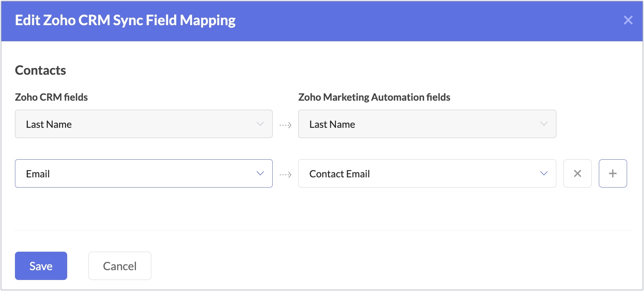Image resolution: width=644 pixels, height=291 pixels.
Task: Click the Zoho CRM fields label
Action: (x=51, y=97)
